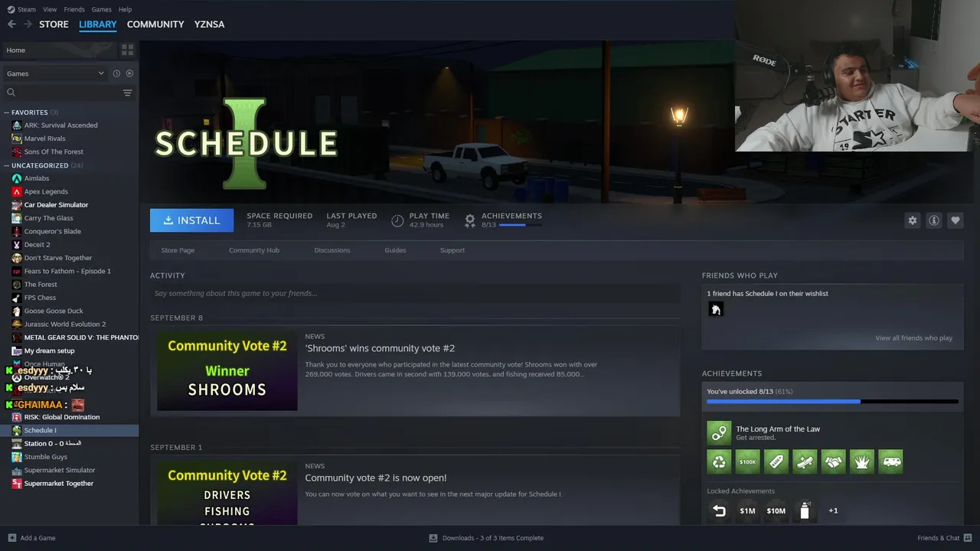The width and height of the screenshot is (980, 551).
Task: Open Friends & Chat
Action: pos(943,538)
